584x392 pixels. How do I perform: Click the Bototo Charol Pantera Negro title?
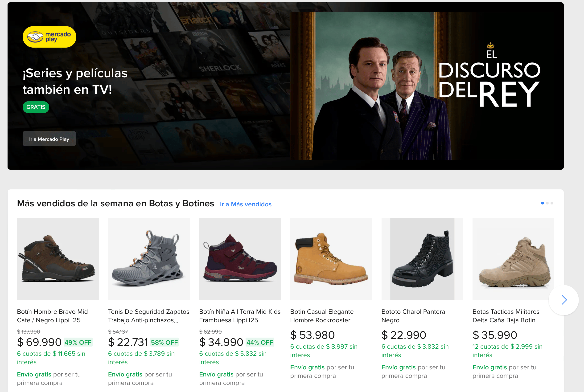[x=413, y=316]
